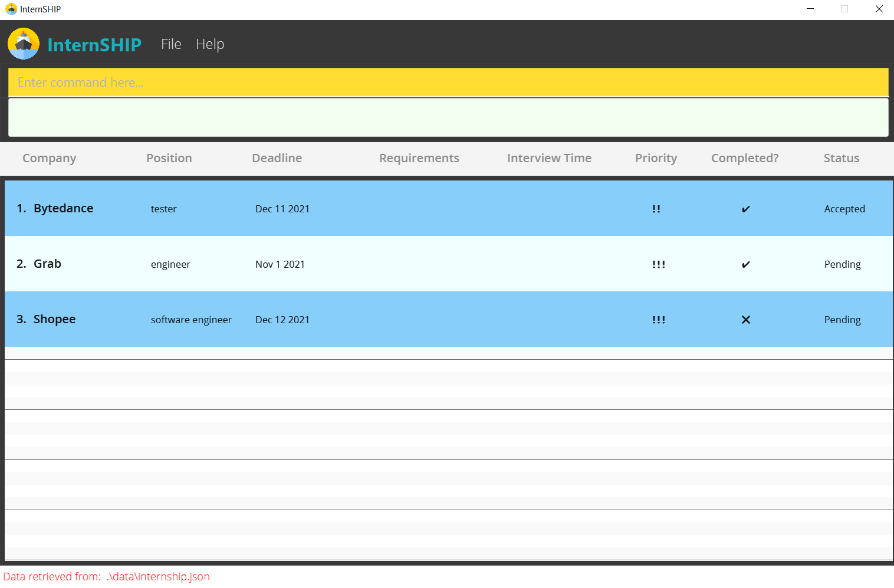Click Grab's triple-exclamation priority icon
Screen dimensions: 894x588
[659, 264]
